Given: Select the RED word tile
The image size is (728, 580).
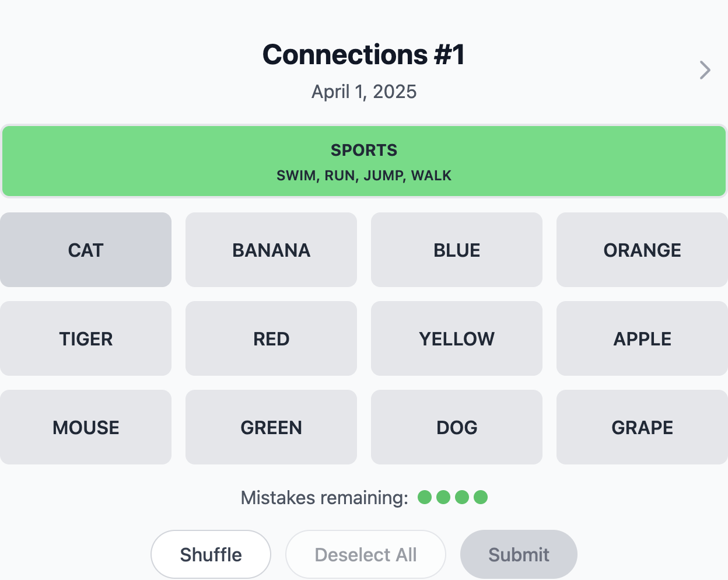Looking at the screenshot, I should (x=271, y=338).
